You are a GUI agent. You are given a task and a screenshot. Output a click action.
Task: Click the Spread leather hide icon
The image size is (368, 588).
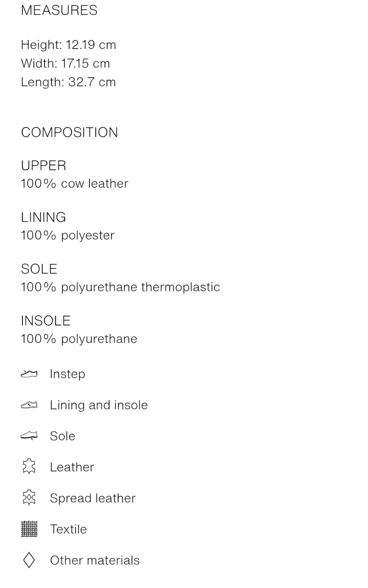(29, 498)
